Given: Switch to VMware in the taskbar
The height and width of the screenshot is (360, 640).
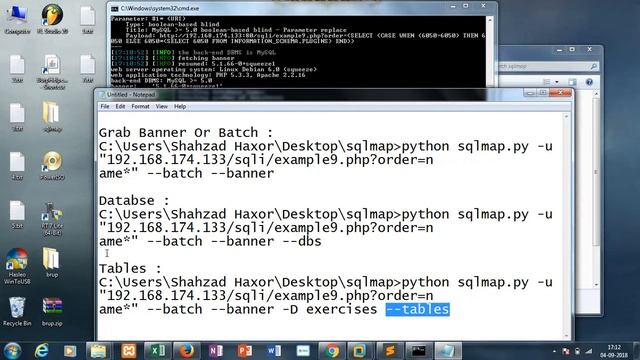Looking at the screenshot, I should click(x=360, y=351).
